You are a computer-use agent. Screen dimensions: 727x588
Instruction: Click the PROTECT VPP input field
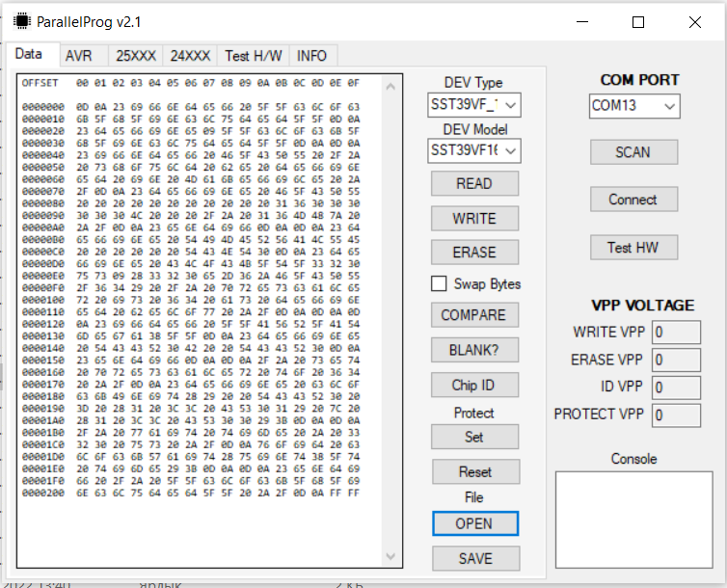pyautogui.click(x=676, y=415)
